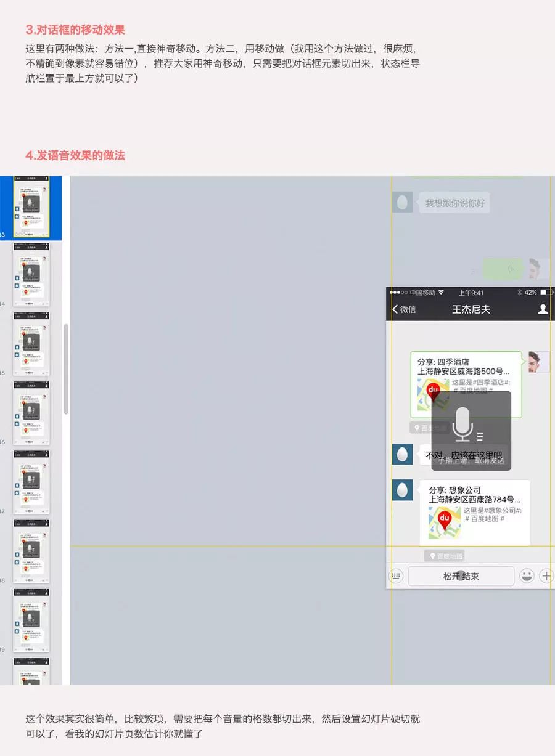The width and height of the screenshot is (555, 756).
Task: Click the hint 手指上滑, 取消发送
Action: pyautogui.click(x=471, y=460)
